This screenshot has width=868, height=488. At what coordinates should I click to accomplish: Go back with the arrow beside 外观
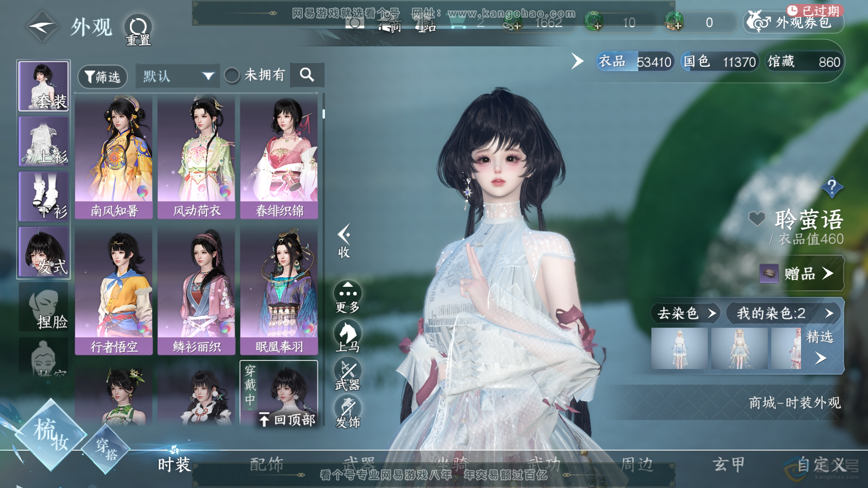pos(41,26)
